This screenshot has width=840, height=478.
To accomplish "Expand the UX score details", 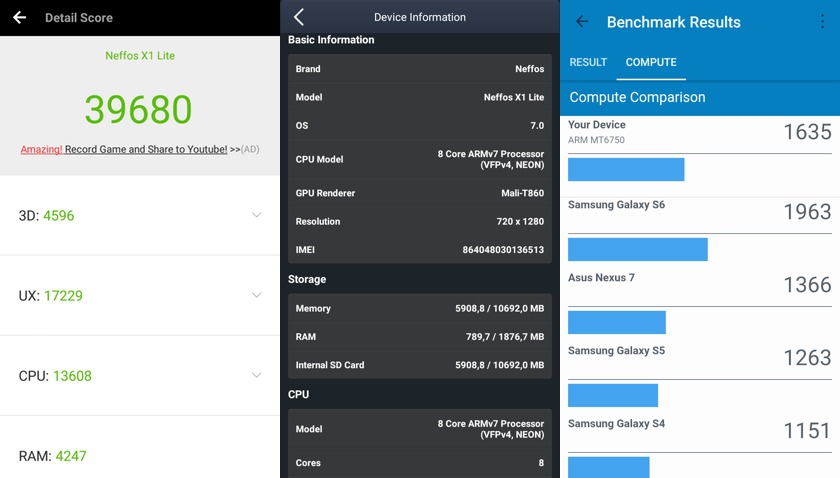I will pos(257,295).
